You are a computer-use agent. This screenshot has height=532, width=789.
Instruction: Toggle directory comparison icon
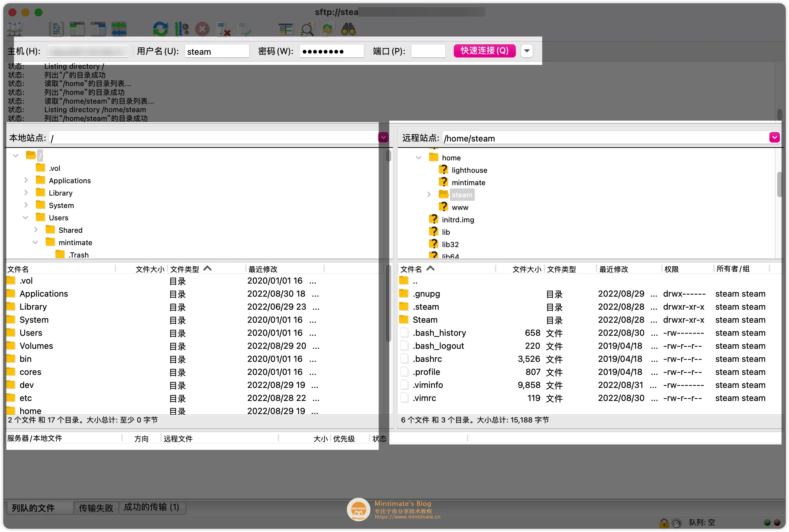307,29
